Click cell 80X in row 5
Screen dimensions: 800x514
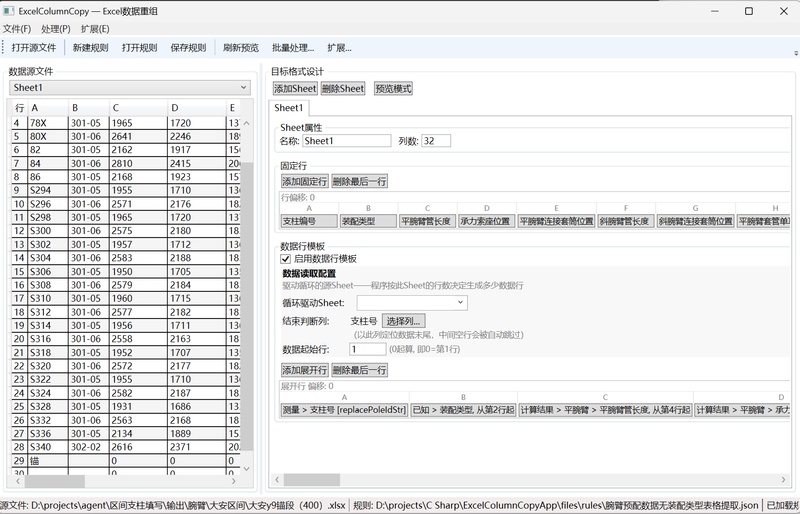(x=48, y=136)
